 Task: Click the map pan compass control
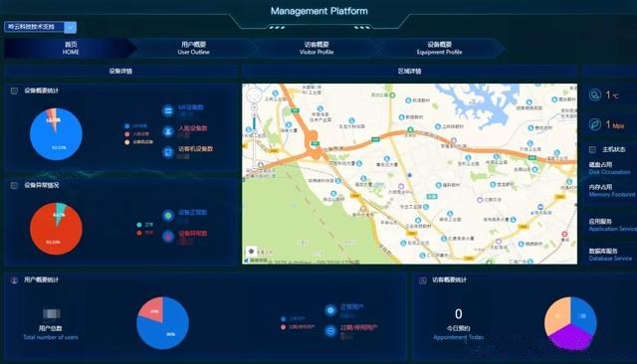[x=255, y=94]
